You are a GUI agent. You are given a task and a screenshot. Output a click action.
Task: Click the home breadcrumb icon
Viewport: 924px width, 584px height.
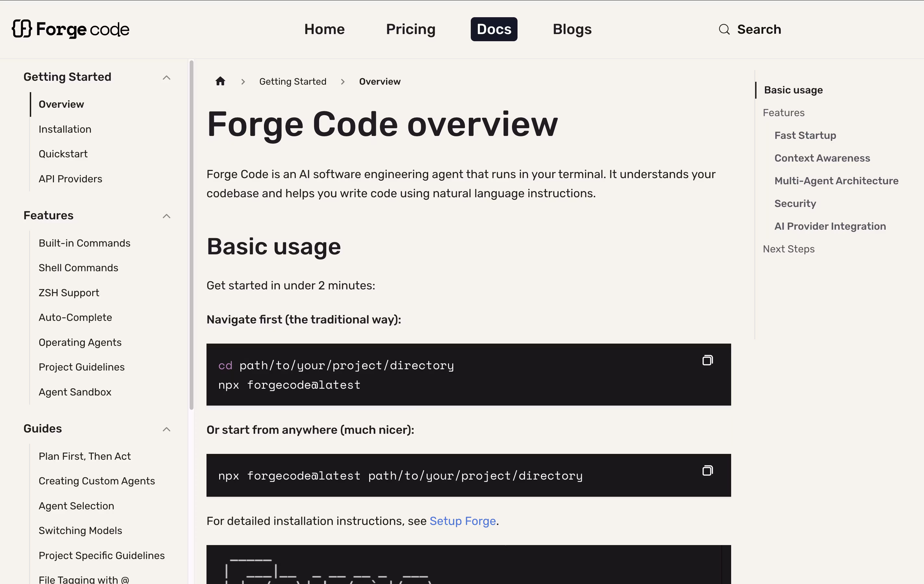pos(220,82)
